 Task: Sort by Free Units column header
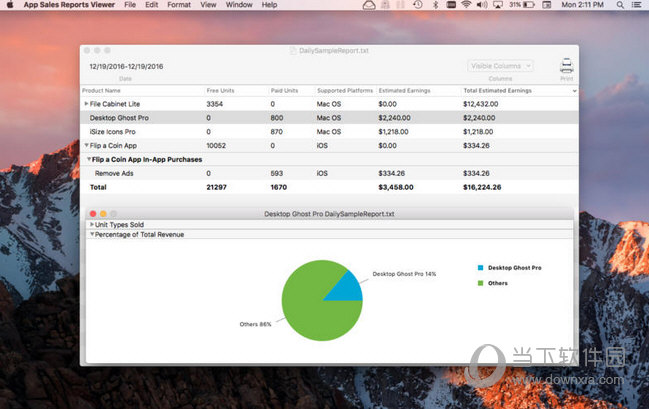[220, 91]
